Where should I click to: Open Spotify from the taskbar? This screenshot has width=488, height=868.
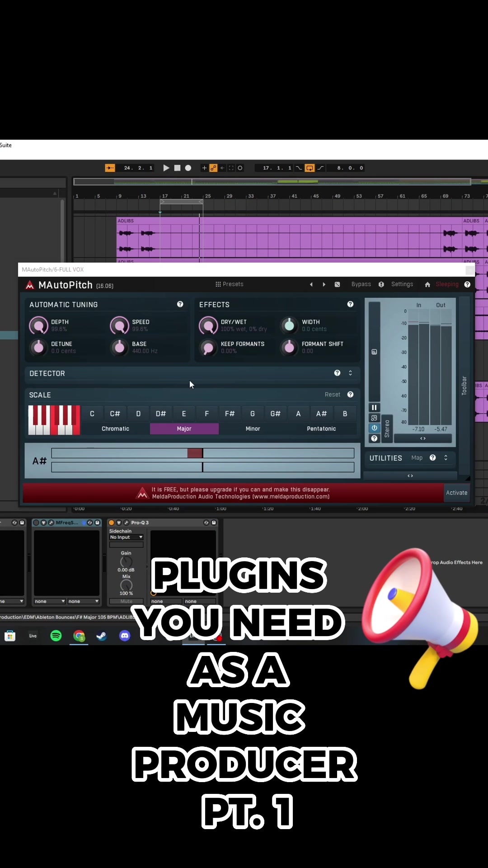tap(56, 636)
